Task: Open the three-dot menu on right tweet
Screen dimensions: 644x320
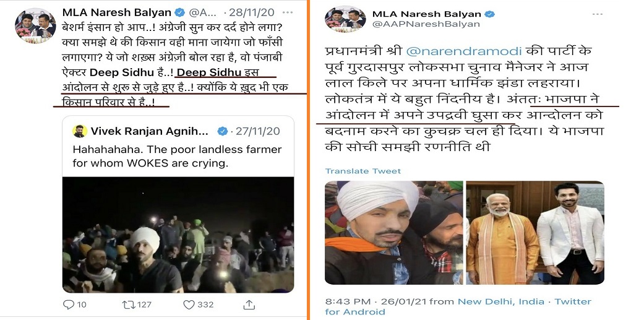Action: [598, 14]
